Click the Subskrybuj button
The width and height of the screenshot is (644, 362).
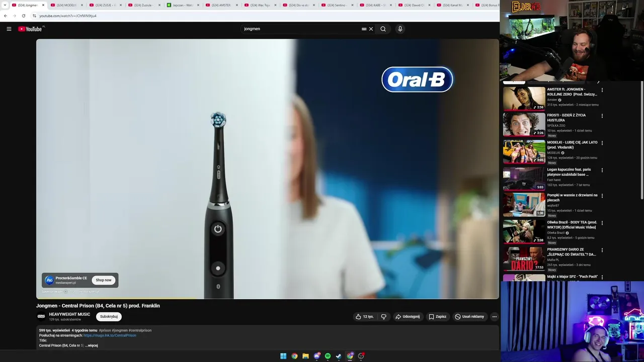click(109, 317)
